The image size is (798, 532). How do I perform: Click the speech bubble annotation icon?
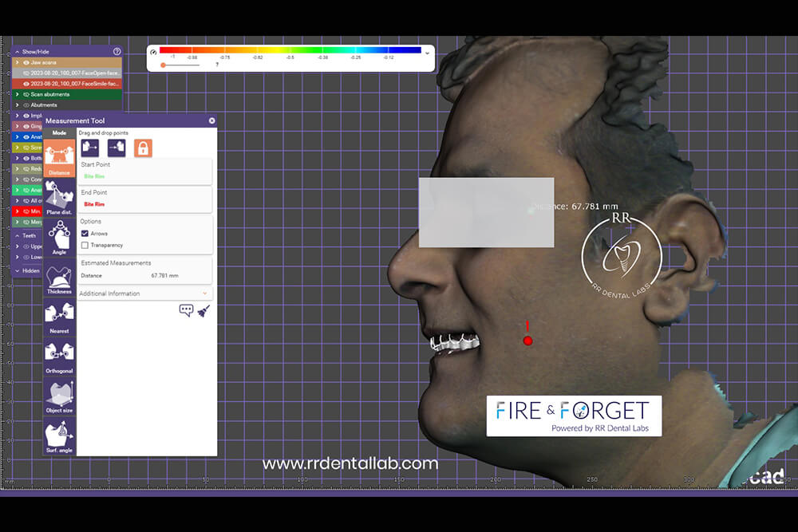pyautogui.click(x=186, y=310)
